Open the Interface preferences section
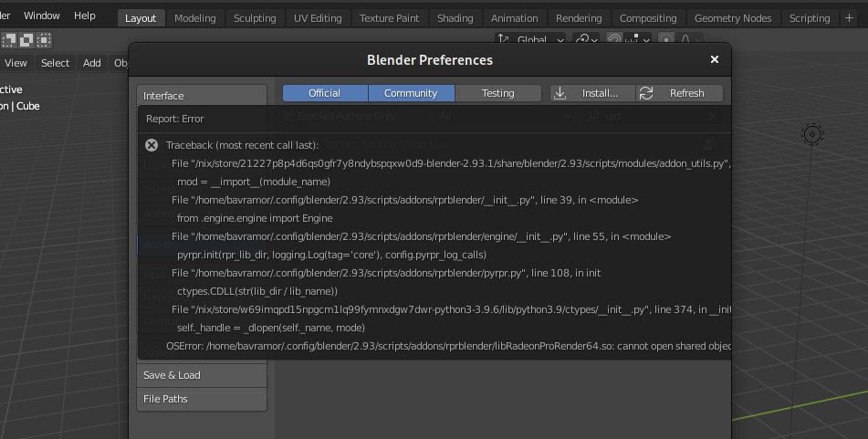Viewport: 868px width, 439px height. point(201,96)
